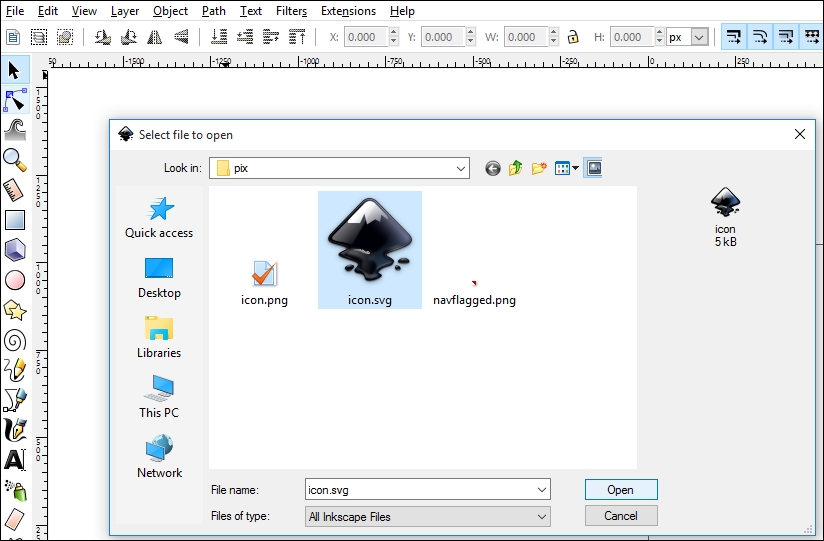Select the Spiral tool
The height and width of the screenshot is (541, 824).
[x=15, y=340]
